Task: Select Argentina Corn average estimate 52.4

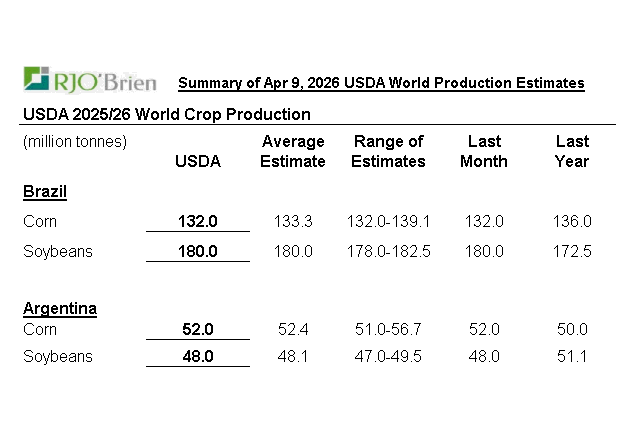Action: (293, 329)
